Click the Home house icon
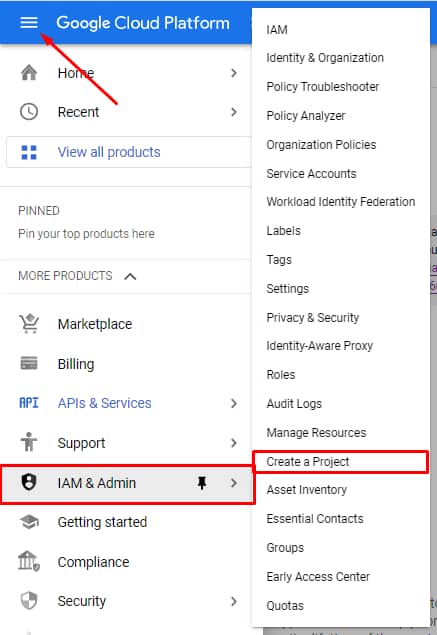This screenshot has width=437, height=635. (x=29, y=73)
